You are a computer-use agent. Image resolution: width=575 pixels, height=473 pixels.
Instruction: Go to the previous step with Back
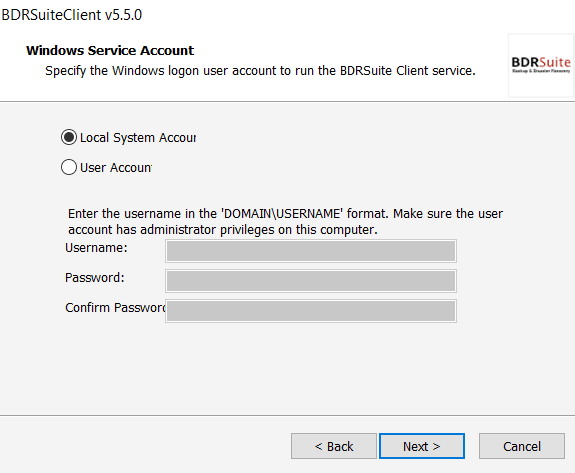[334, 446]
